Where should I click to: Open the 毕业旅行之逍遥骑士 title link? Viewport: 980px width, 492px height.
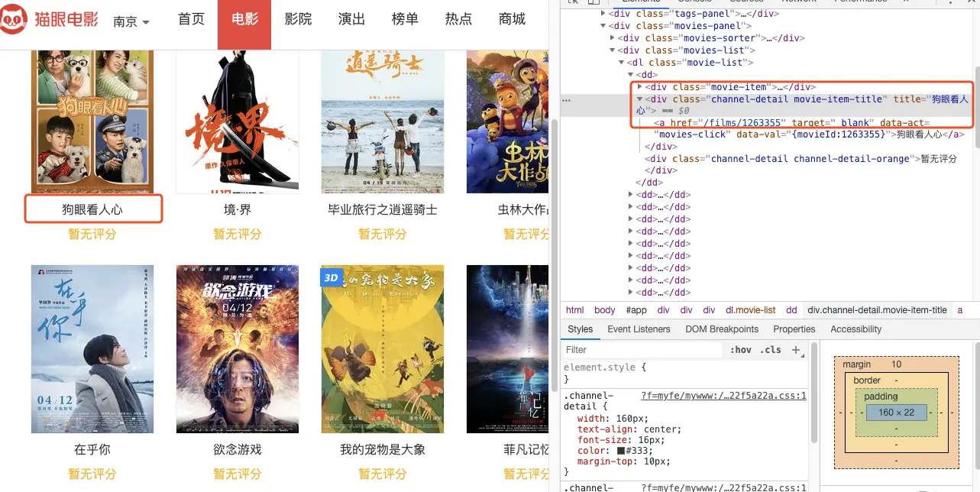pyautogui.click(x=383, y=209)
